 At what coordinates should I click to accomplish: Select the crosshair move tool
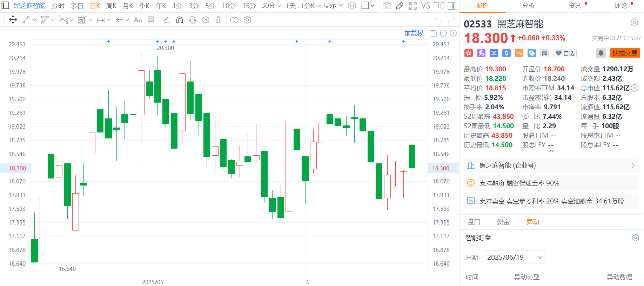tap(13, 20)
